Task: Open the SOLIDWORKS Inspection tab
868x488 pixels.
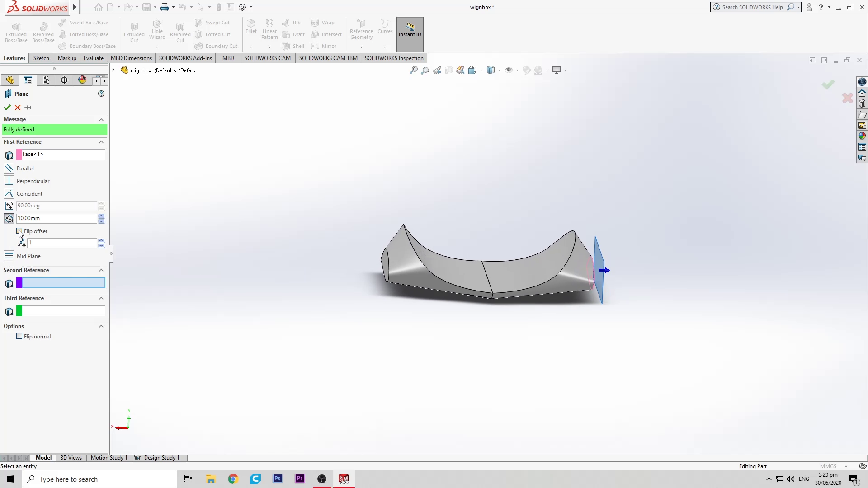Action: pyautogui.click(x=394, y=58)
